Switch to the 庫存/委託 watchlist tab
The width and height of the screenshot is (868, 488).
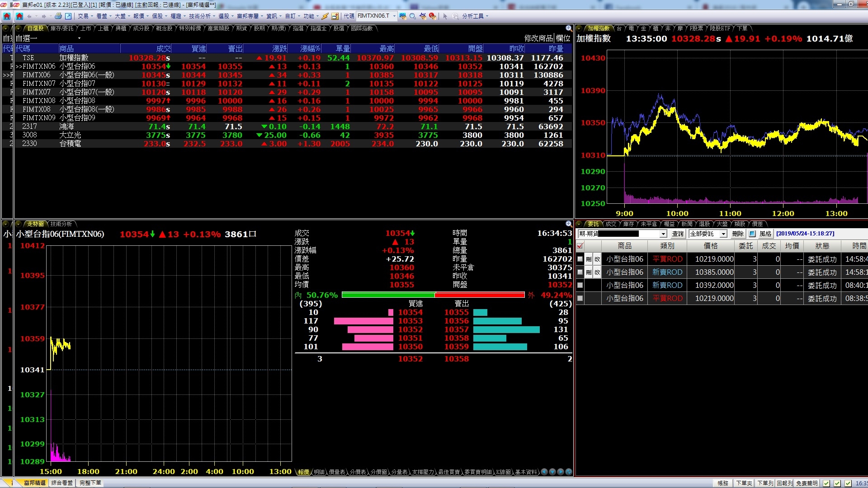(61, 28)
